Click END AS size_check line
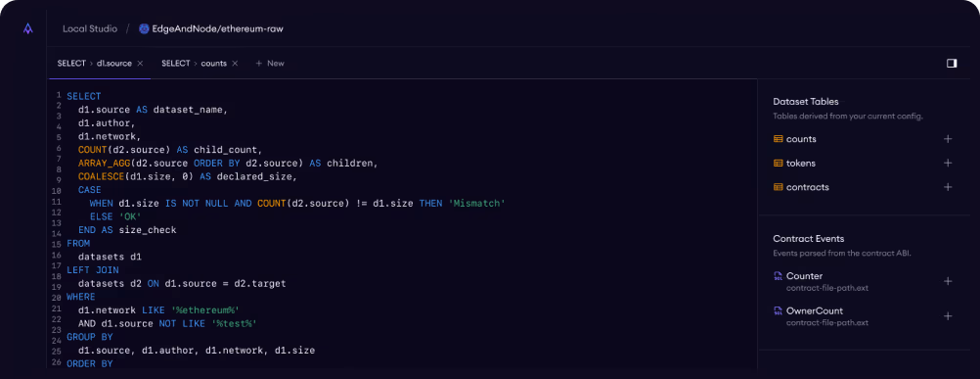Image resolution: width=980 pixels, height=379 pixels. 127,230
